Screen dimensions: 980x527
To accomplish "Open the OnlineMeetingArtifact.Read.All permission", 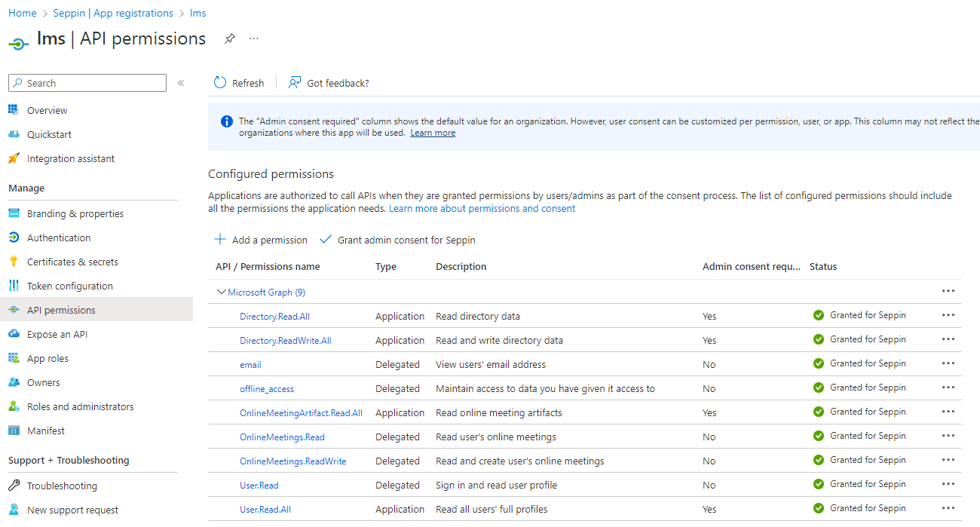I will click(x=301, y=412).
